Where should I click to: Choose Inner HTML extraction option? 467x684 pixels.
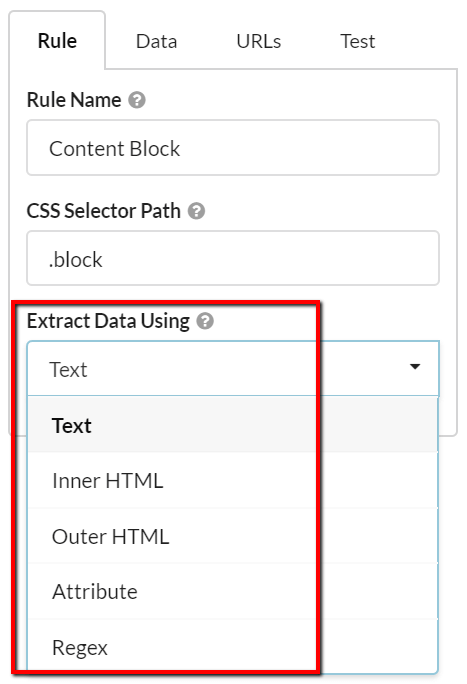point(233,480)
